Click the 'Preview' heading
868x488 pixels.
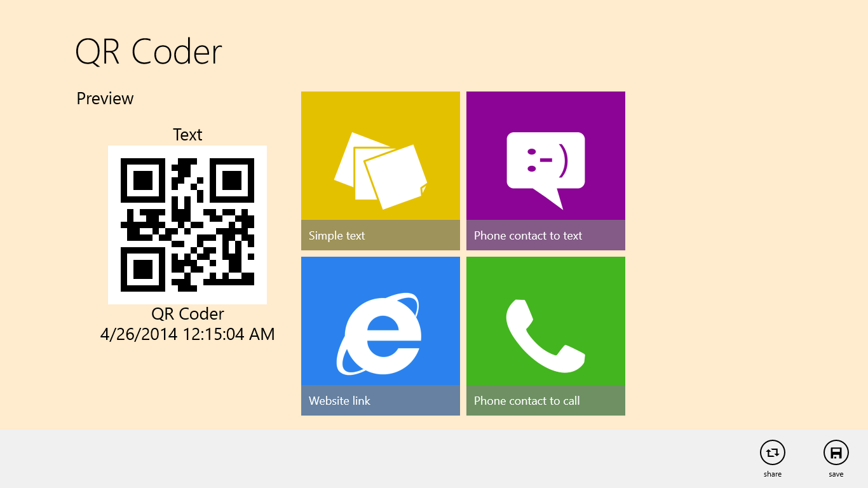click(105, 98)
